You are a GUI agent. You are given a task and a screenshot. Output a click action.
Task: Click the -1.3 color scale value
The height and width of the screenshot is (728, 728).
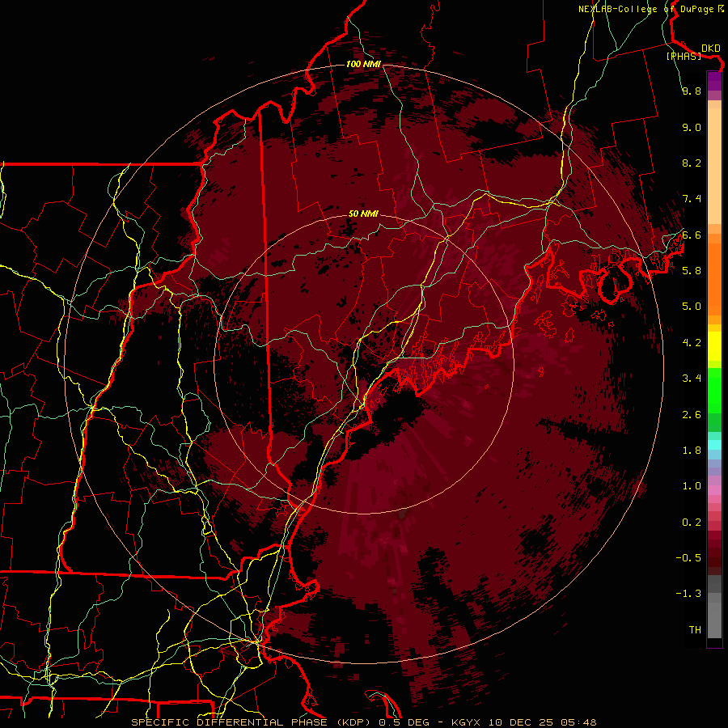(688, 594)
